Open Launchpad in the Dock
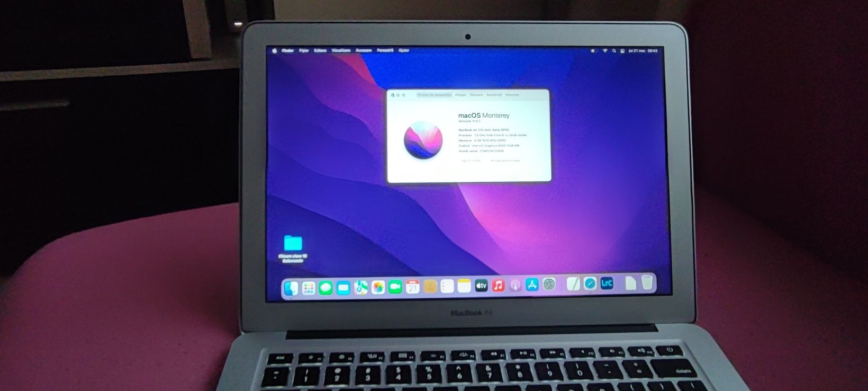 click(309, 288)
